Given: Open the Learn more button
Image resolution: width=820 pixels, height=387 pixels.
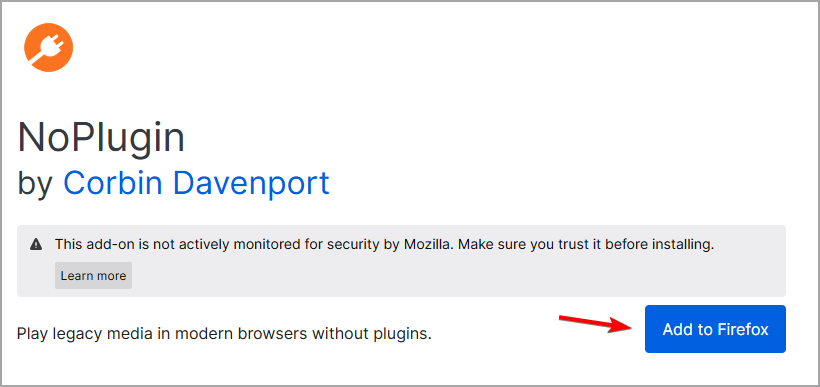Looking at the screenshot, I should coord(94,276).
